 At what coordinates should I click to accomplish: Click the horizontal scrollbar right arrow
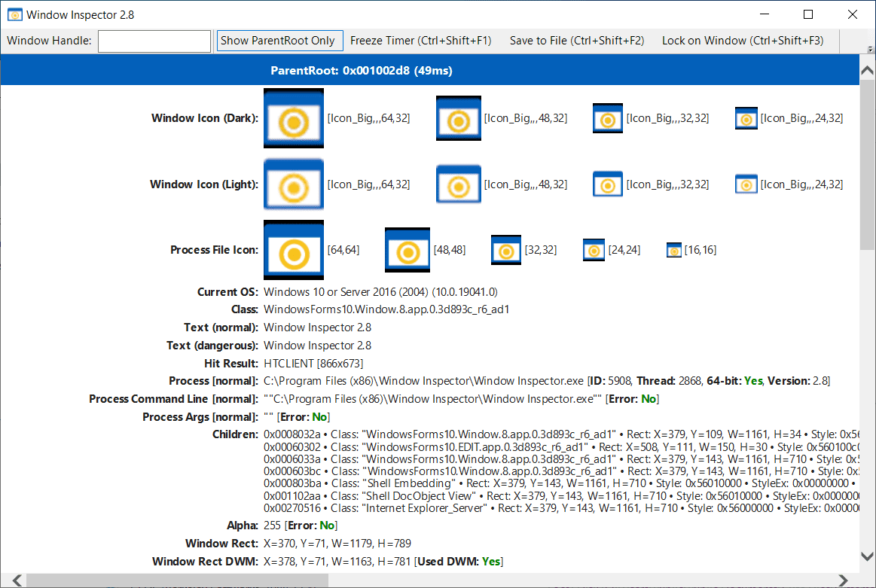coord(842,580)
